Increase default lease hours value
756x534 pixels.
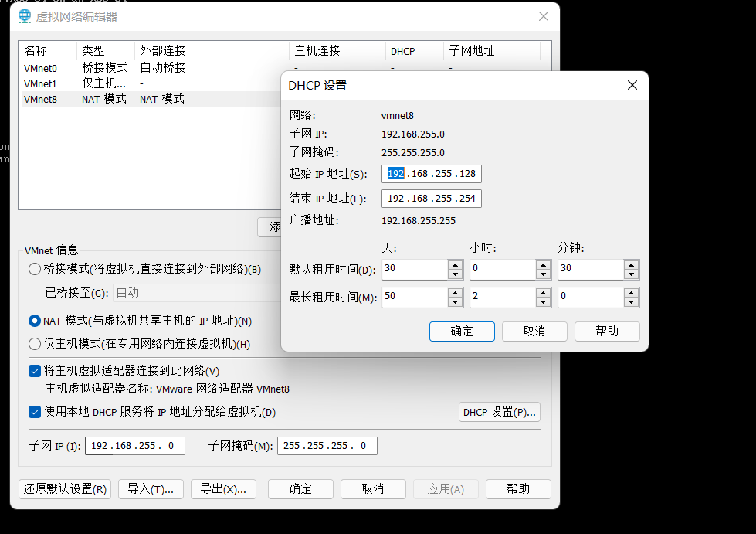pos(543,265)
